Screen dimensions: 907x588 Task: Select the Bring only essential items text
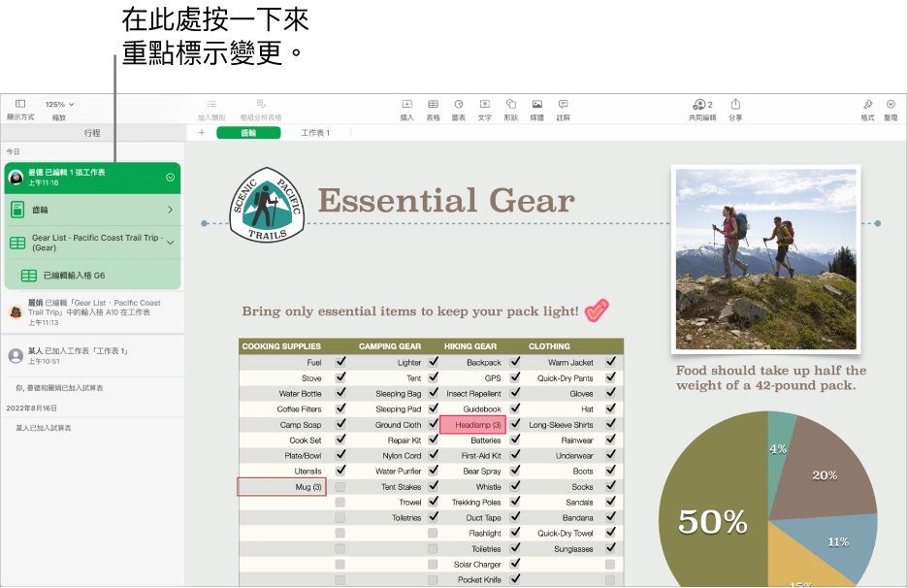[410, 311]
